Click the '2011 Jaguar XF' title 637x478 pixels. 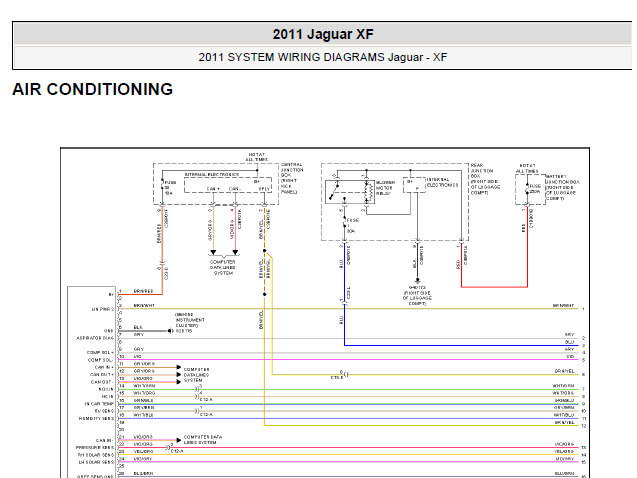pos(323,34)
